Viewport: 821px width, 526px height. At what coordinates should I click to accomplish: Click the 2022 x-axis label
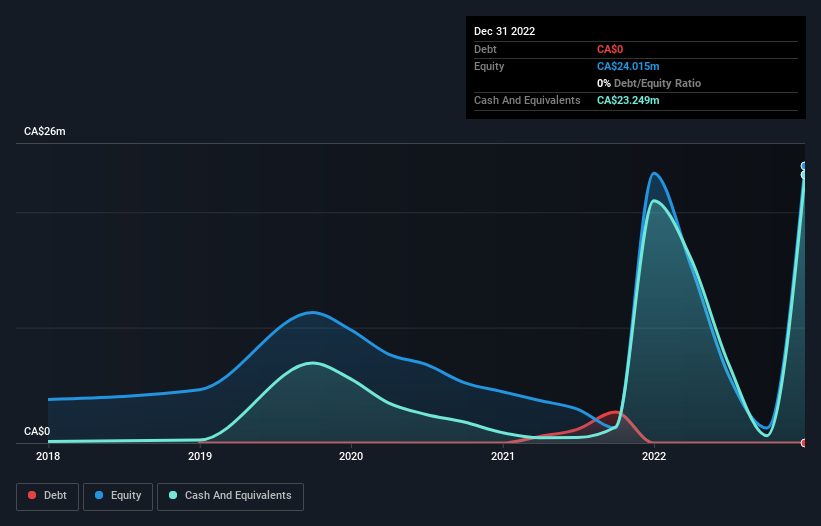pyautogui.click(x=654, y=456)
